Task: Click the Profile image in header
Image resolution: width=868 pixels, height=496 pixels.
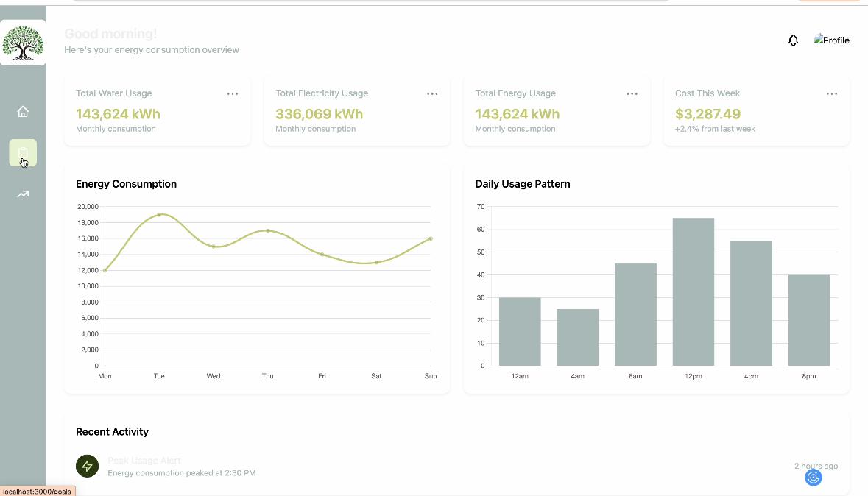Action: click(x=831, y=40)
